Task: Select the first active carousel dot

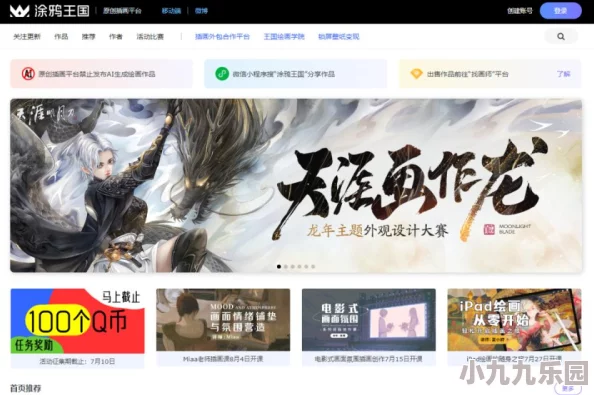Action: (x=279, y=267)
